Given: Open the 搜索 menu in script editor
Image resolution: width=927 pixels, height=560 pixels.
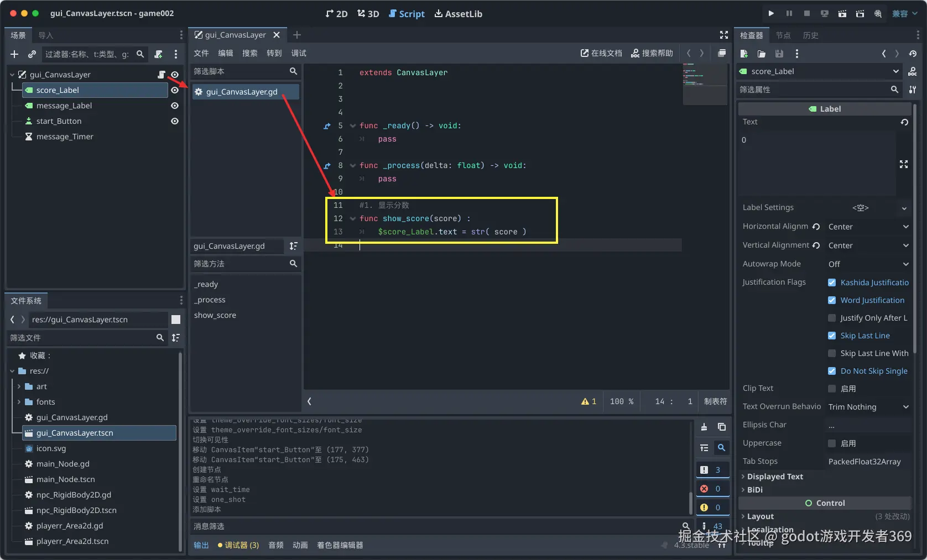Looking at the screenshot, I should click(x=250, y=53).
